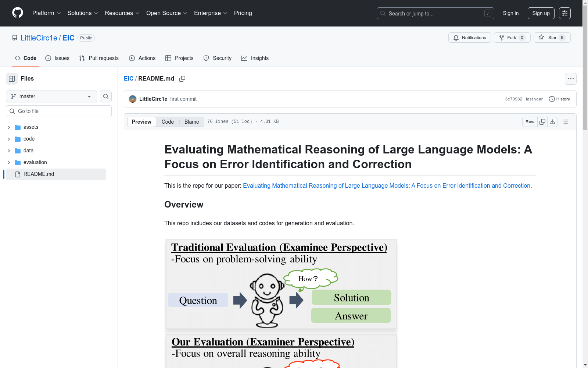Screen dimensions: 588x368
Task: Open the Insights tab
Action: tap(255, 58)
